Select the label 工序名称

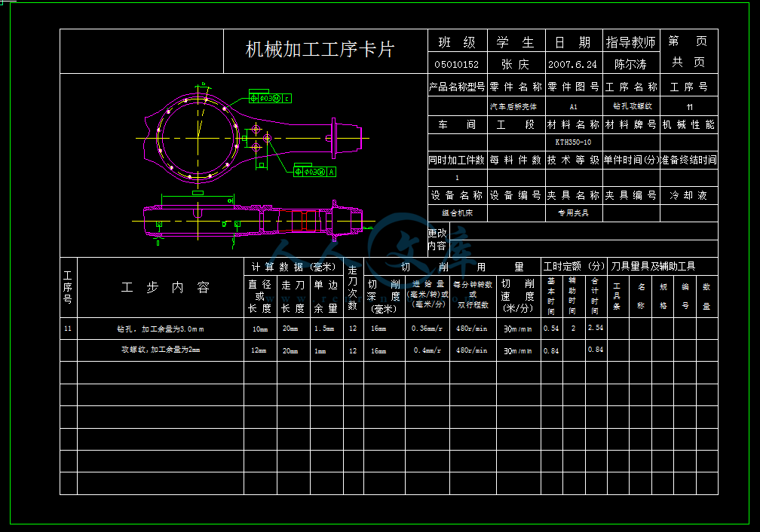tap(631, 87)
